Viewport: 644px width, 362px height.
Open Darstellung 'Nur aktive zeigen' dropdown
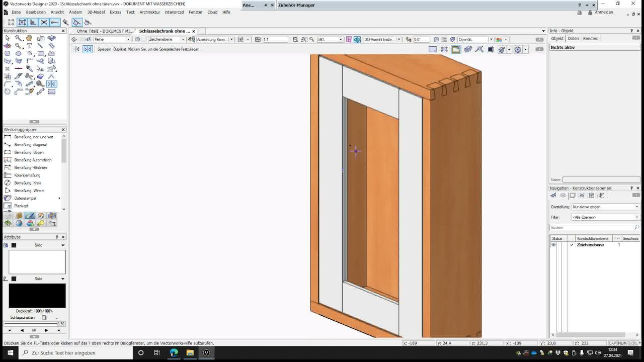[605, 207]
